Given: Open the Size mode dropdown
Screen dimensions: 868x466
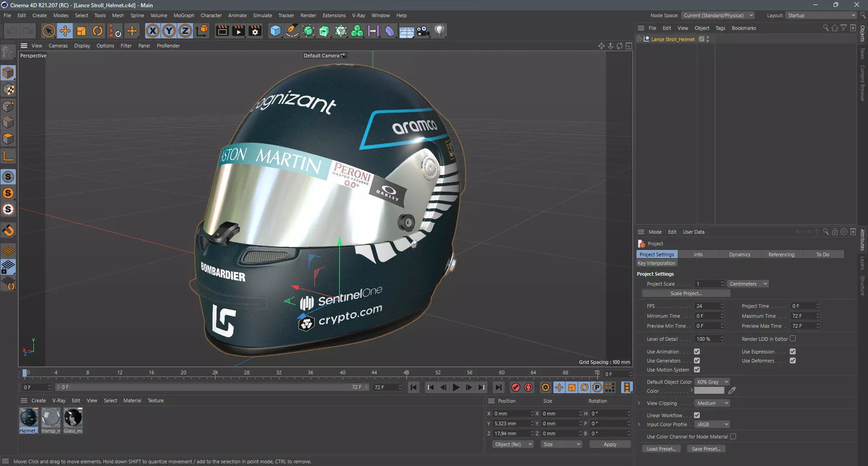Looking at the screenshot, I should (561, 444).
